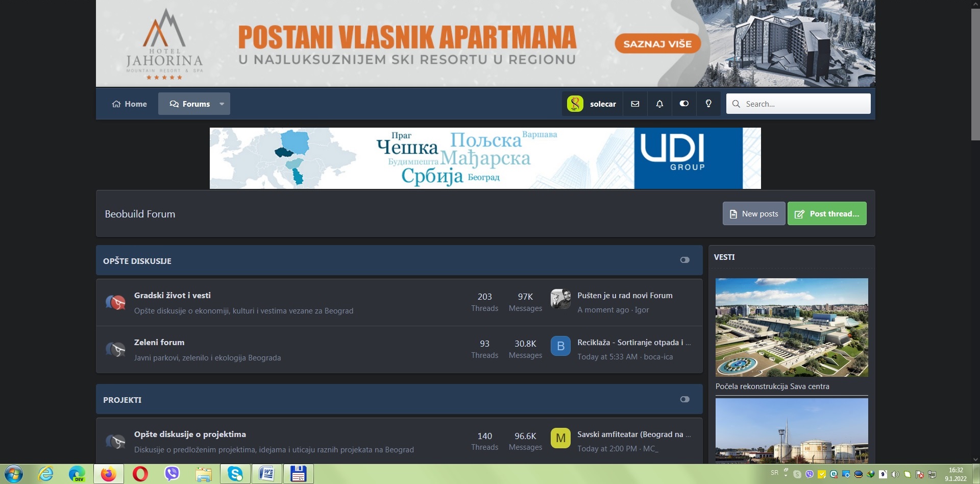The height and width of the screenshot is (484, 980).
Task: Click the solecar user avatar
Action: pyautogui.click(x=575, y=104)
